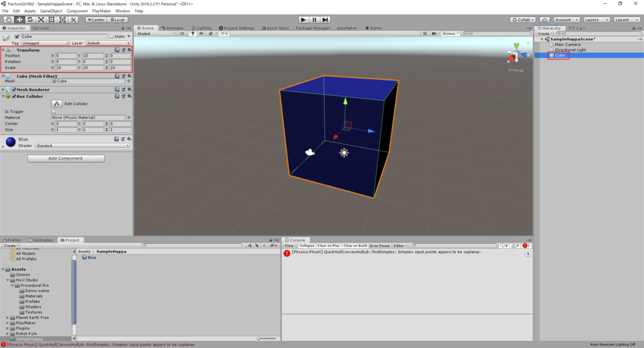Open Transform component help icon

(117, 50)
